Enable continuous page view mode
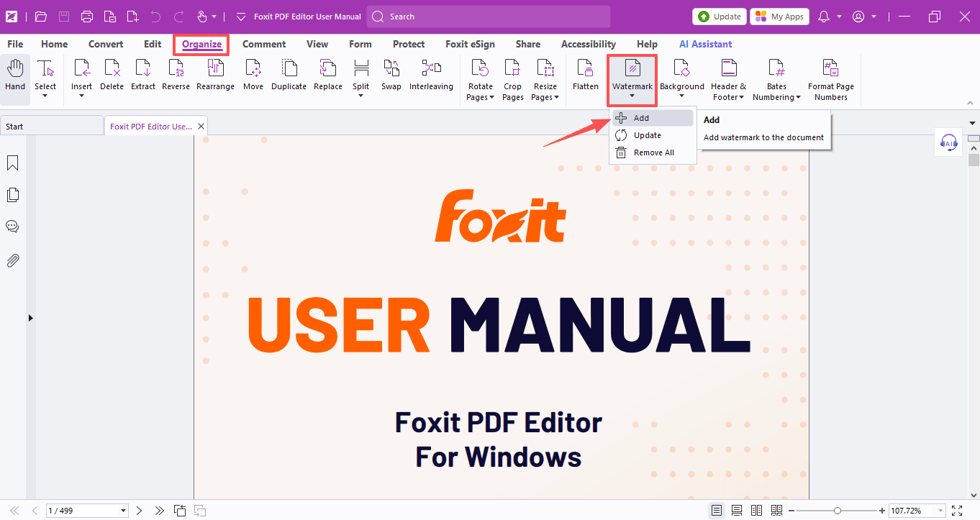The height and width of the screenshot is (520, 980). click(x=737, y=511)
